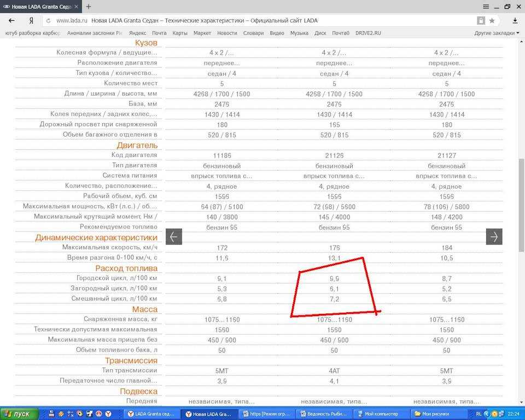Viewport: 525px width, 420px height.
Task: Click the scrollbar down arrow
Action: (521, 402)
